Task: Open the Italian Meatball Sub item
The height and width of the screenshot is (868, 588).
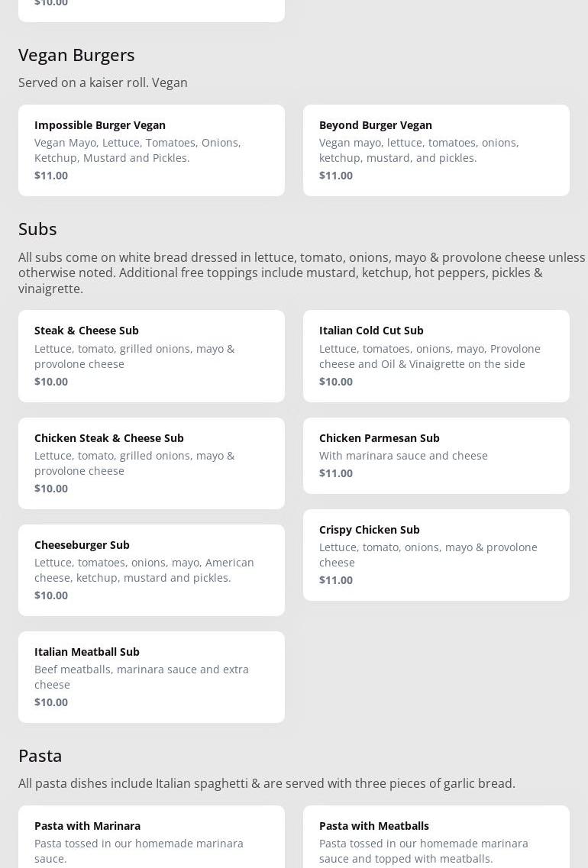Action: tap(151, 676)
